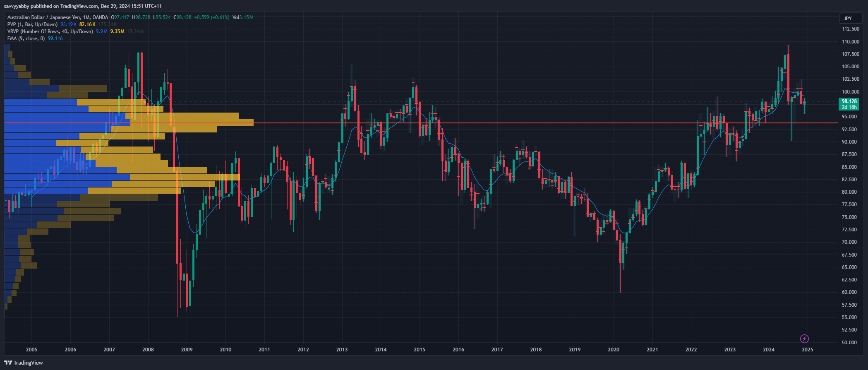This screenshot has width=868, height=370.
Task: Click the VRVP down-volume value 9.35M
Action: coord(117,31)
